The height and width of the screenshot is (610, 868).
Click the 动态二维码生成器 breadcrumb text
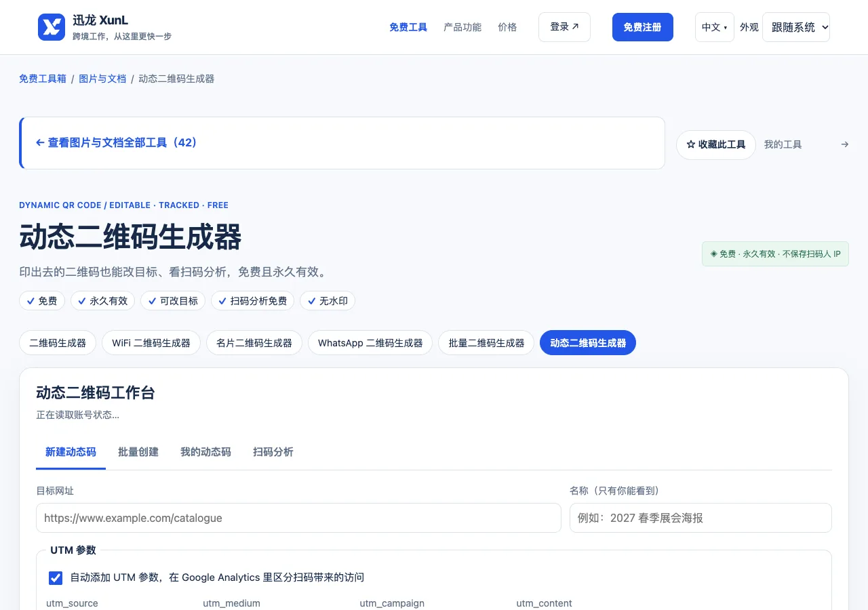176,79
